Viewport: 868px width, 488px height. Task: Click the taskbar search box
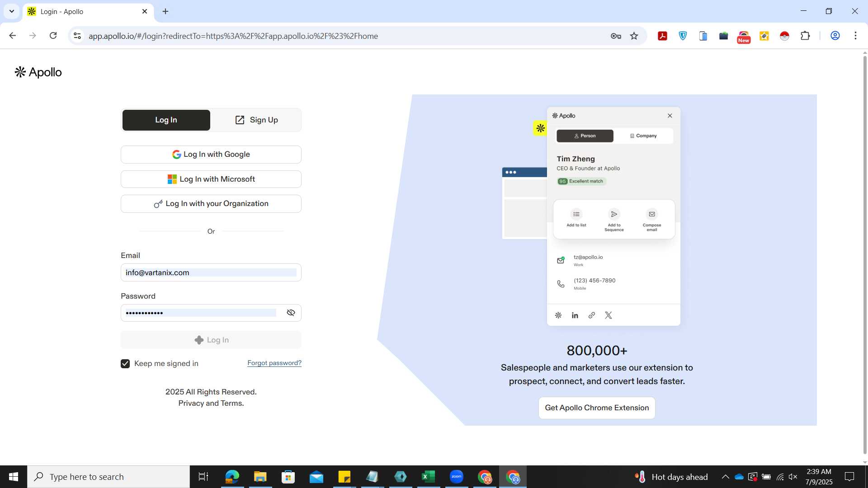[108, 477]
